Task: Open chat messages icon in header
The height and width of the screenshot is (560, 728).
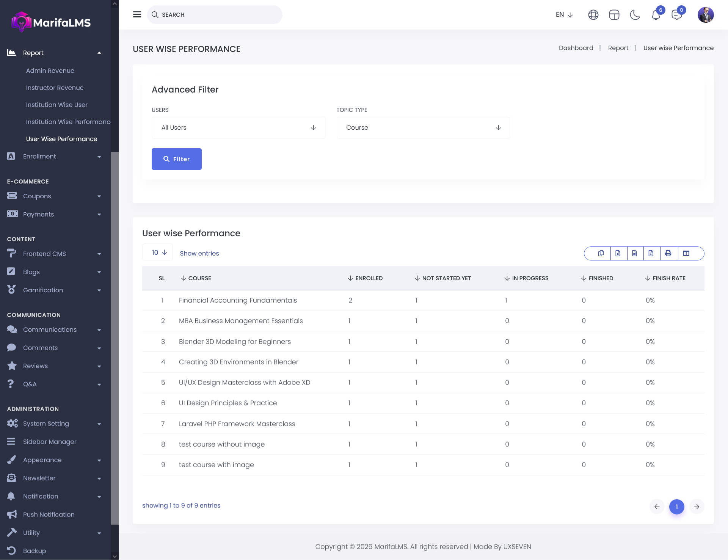Action: coord(676,15)
